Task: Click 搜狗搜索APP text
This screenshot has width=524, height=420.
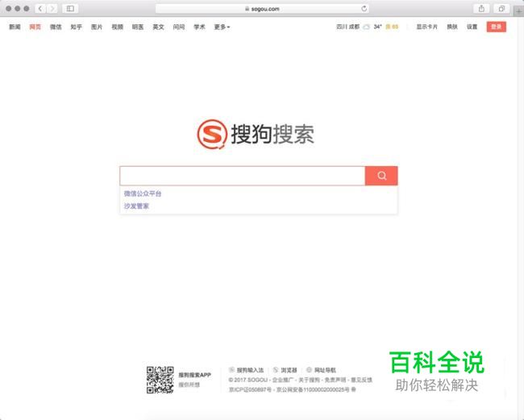Action: point(195,375)
